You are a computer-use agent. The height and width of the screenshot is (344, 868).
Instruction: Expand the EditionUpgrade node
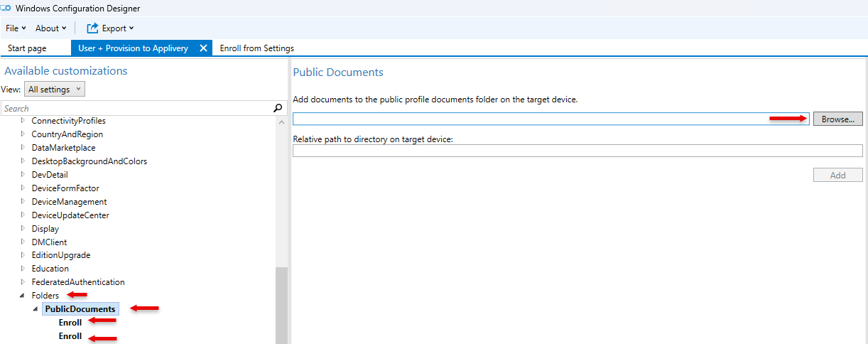pyautogui.click(x=23, y=255)
